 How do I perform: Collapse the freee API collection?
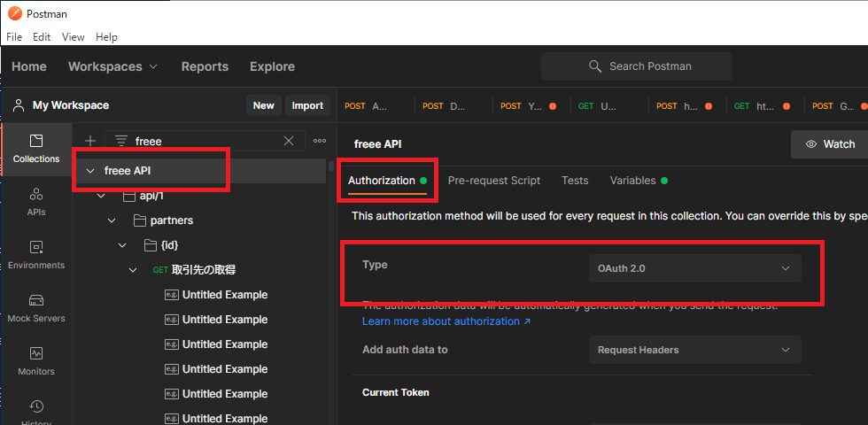click(x=90, y=171)
